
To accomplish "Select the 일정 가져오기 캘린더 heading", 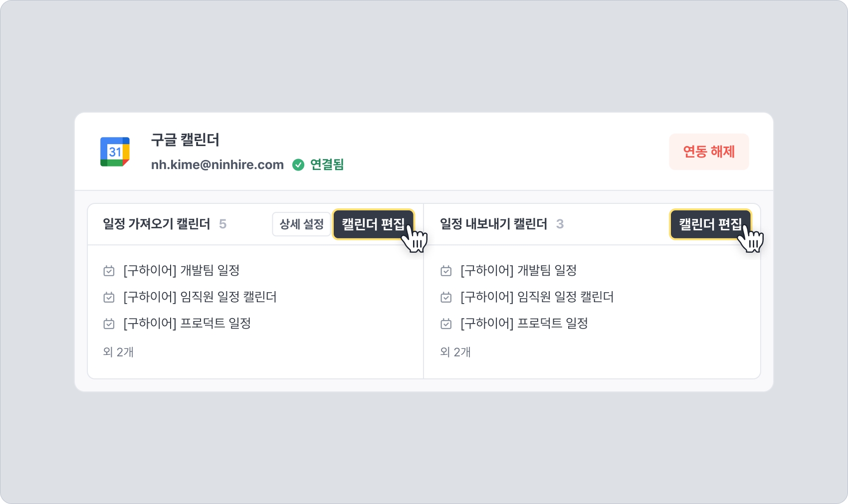I will click(157, 224).
